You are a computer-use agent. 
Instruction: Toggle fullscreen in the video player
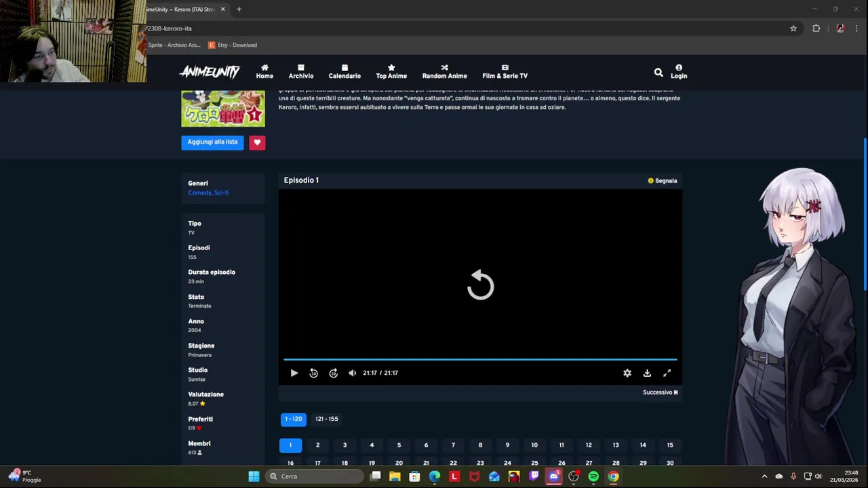coord(667,373)
